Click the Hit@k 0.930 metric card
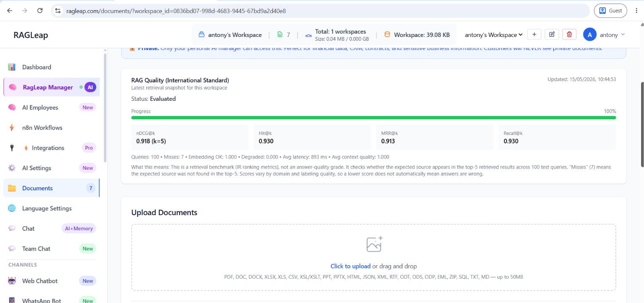The width and height of the screenshot is (644, 303). tap(312, 137)
